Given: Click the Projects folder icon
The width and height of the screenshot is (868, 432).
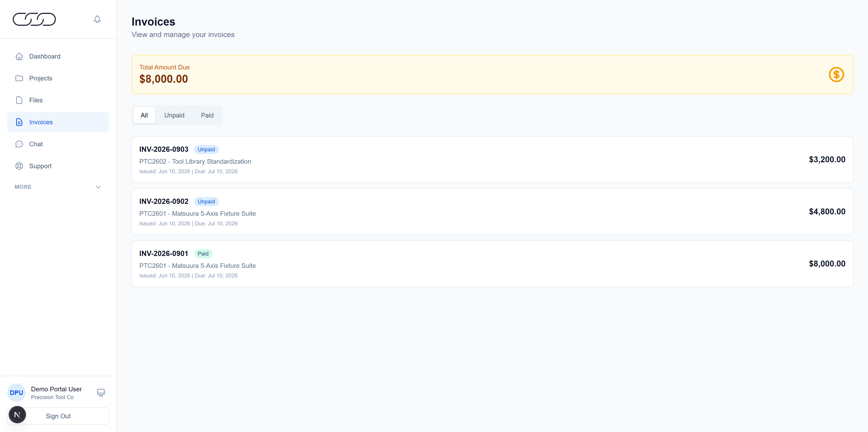Looking at the screenshot, I should (x=19, y=78).
